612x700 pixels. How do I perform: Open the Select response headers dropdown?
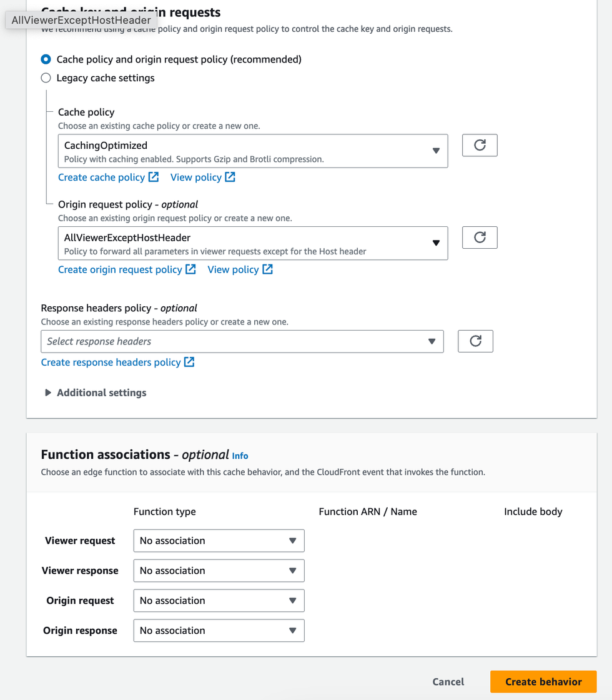point(242,341)
